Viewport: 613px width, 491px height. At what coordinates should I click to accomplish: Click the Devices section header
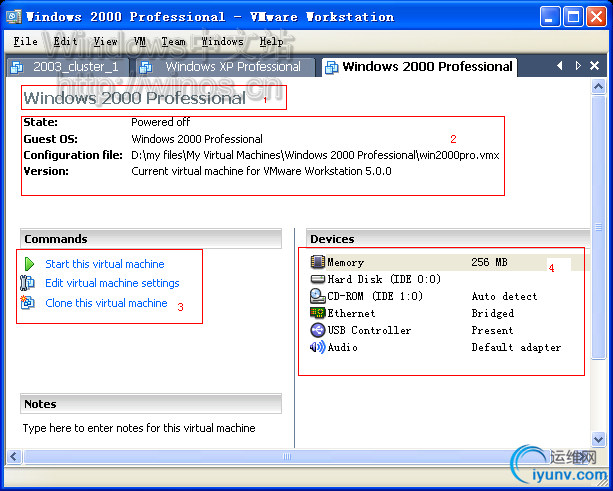point(448,238)
